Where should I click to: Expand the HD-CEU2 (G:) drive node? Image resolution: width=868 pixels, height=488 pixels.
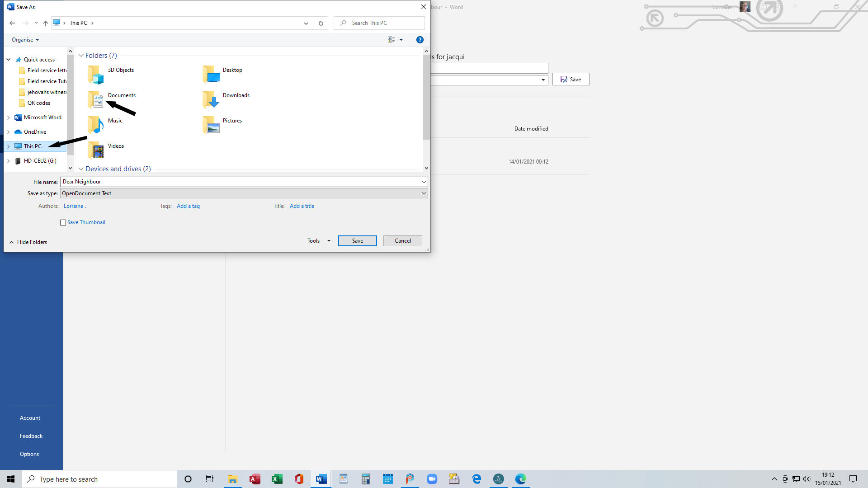click(9, 161)
